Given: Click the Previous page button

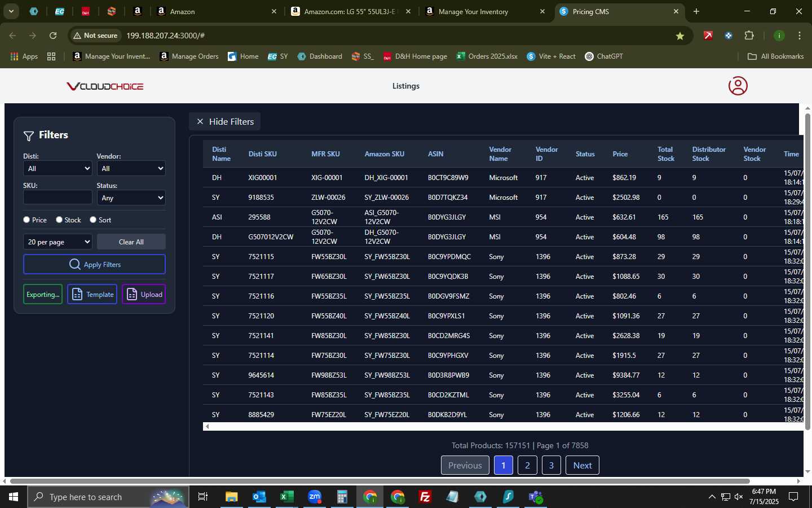Looking at the screenshot, I should click(465, 465).
